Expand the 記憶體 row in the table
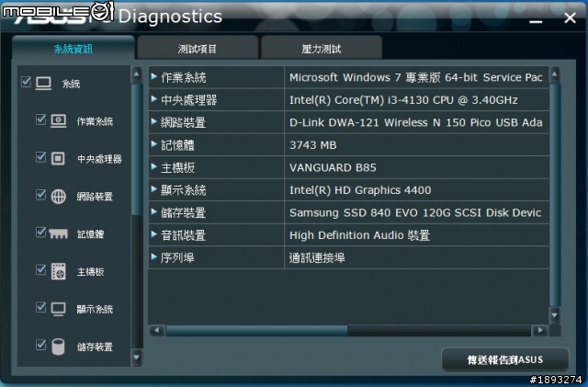 pos(153,144)
